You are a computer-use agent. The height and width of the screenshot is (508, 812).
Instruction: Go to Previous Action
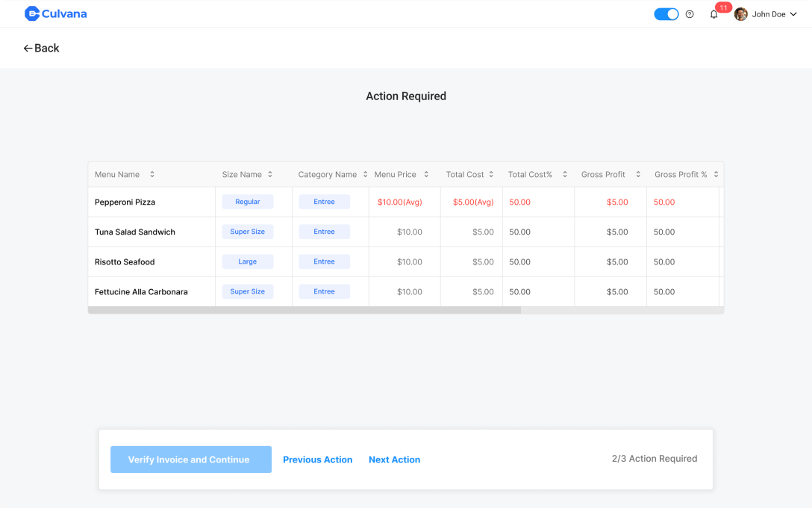(x=317, y=459)
